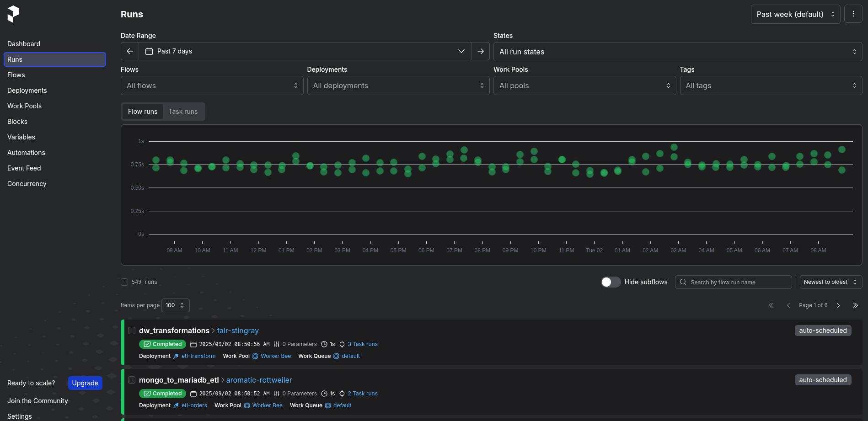Click the Prefect logo icon

click(13, 14)
